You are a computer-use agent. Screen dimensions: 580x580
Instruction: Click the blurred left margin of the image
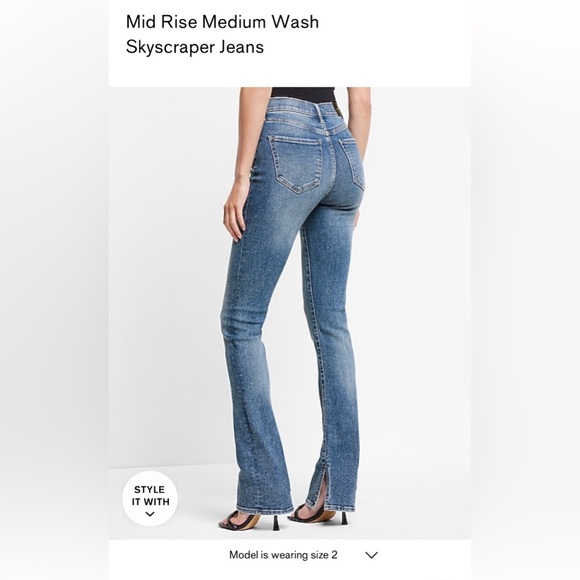[x=54, y=290]
